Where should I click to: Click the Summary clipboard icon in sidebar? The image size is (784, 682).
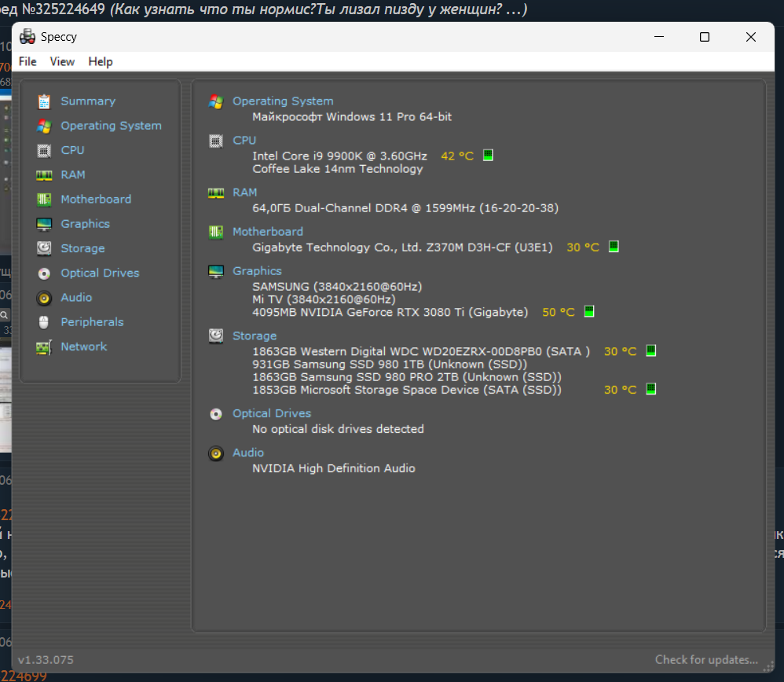tap(45, 101)
